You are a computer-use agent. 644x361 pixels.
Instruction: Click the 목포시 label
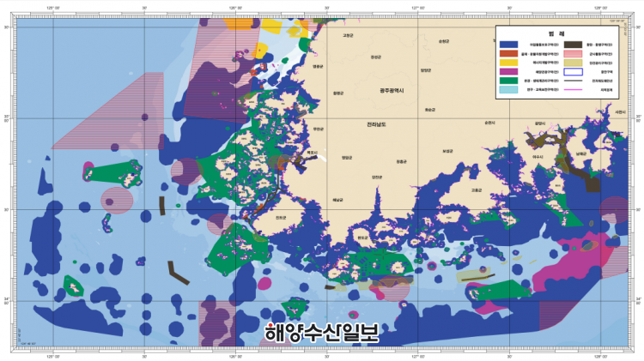[313, 153]
